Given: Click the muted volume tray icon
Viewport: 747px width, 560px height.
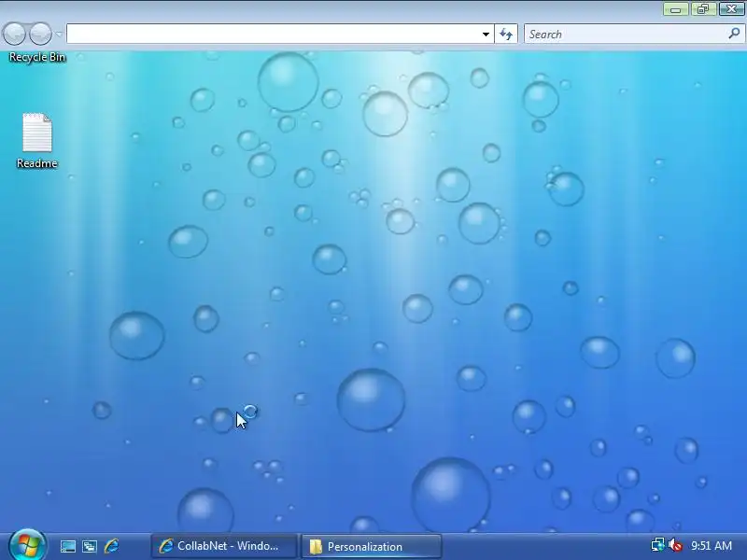Looking at the screenshot, I should [675, 545].
